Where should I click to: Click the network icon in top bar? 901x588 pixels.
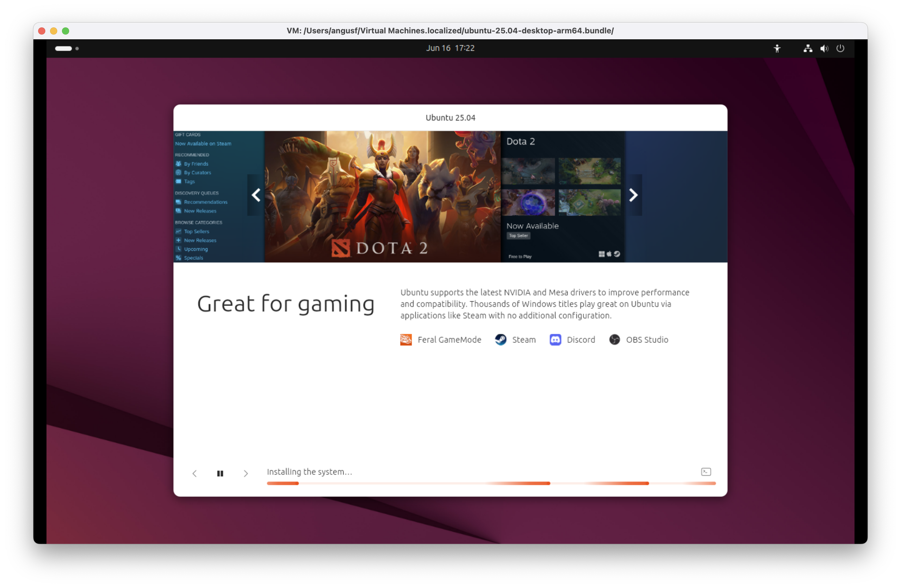point(807,48)
